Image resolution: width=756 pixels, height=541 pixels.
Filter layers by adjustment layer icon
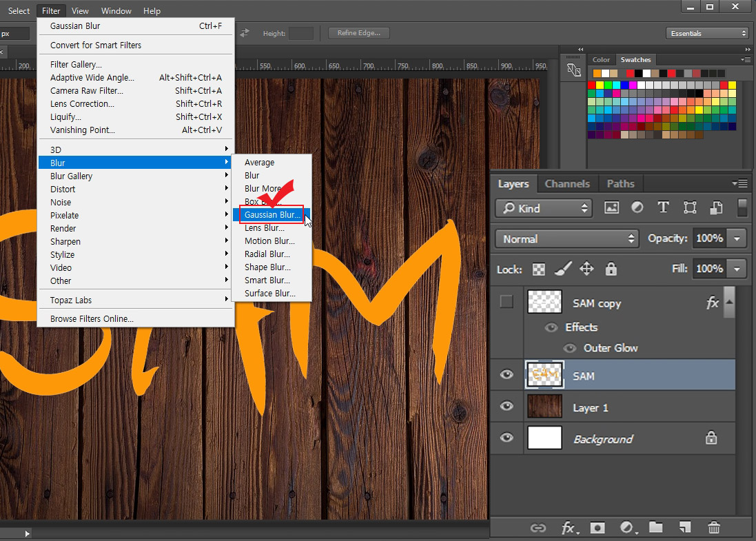[x=637, y=208]
